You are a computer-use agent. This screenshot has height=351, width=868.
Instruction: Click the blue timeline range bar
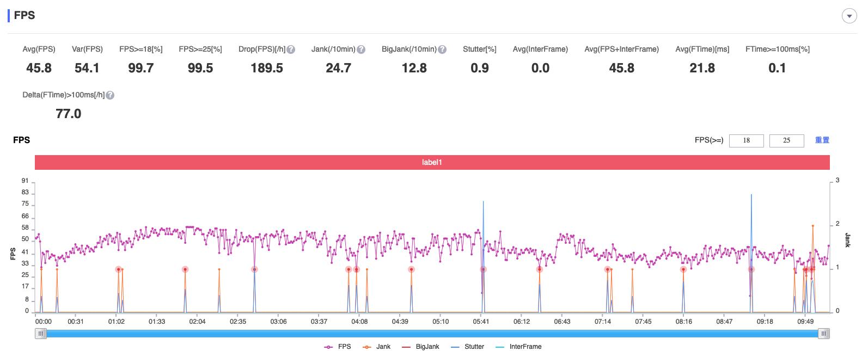coord(432,334)
